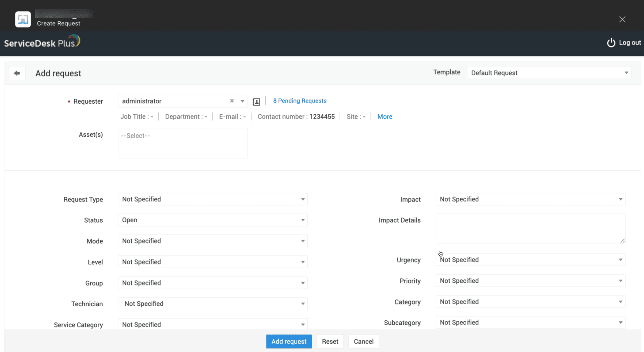
Task: Click the back arrow icon beside Add request
Action: pos(17,73)
